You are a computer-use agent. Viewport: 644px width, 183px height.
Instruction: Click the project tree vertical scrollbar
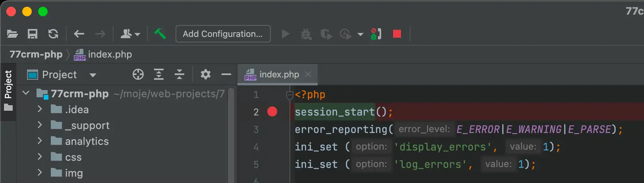coord(231,135)
